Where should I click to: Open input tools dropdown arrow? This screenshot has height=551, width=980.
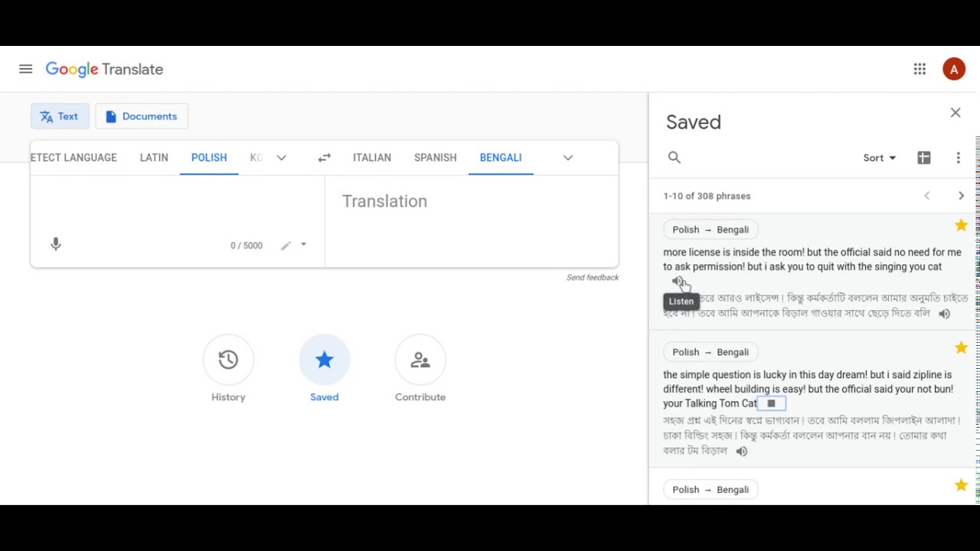[303, 245]
